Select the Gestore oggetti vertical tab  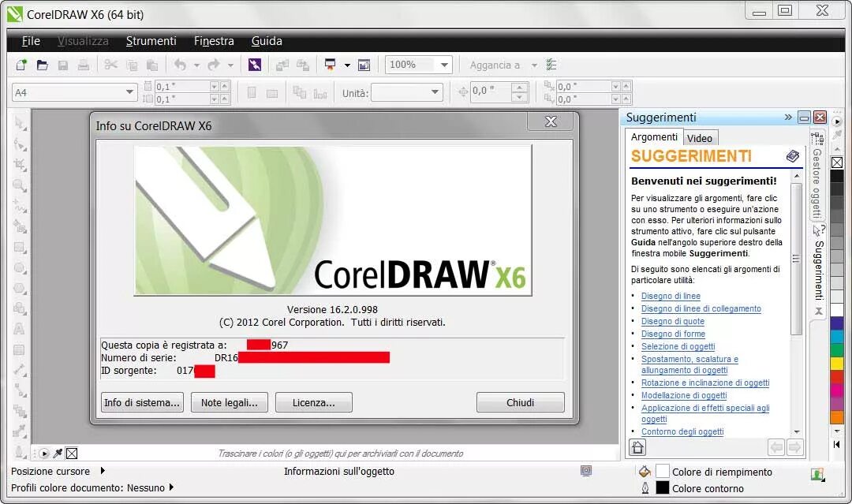[816, 176]
